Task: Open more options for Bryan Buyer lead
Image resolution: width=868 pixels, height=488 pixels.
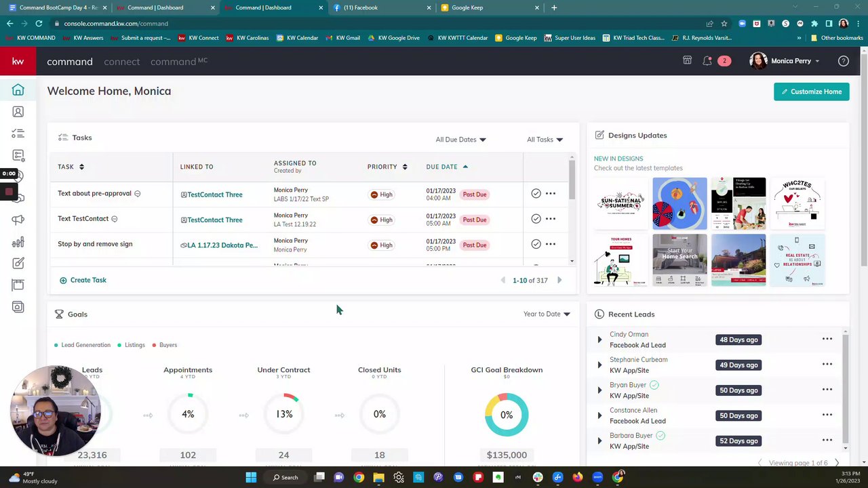Action: pyautogui.click(x=827, y=390)
